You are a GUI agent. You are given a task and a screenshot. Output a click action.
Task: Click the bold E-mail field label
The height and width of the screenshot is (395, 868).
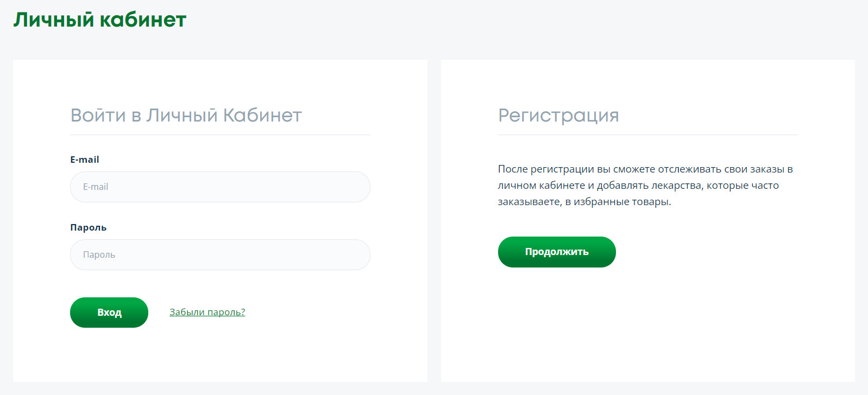click(85, 160)
